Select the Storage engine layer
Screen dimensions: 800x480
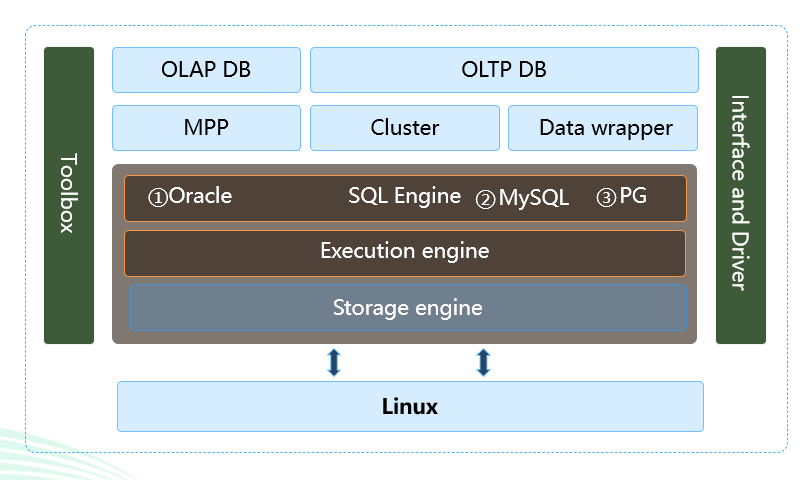coord(408,308)
